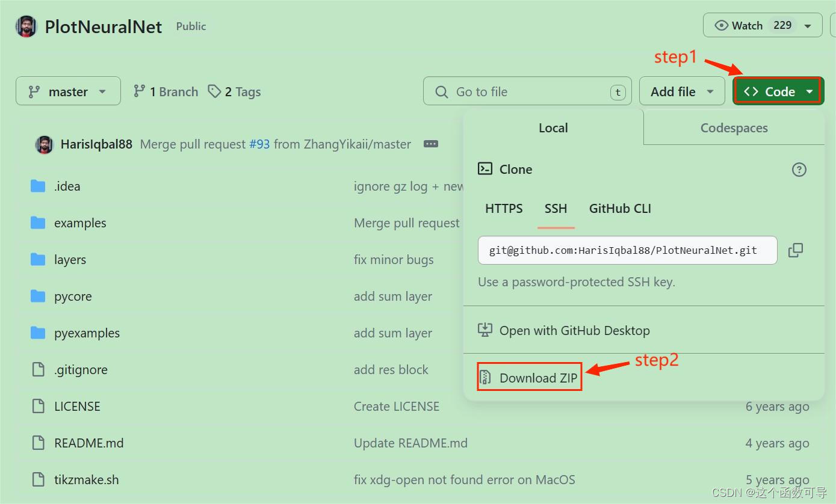
Task: Open the README.md file
Action: (88, 443)
